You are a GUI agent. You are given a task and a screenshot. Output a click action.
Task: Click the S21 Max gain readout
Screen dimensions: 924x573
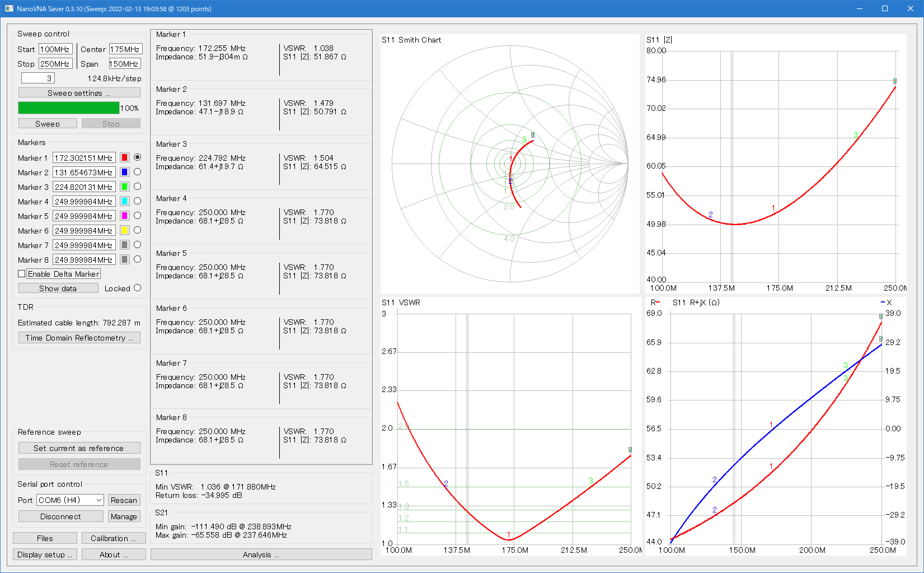[x=221, y=535]
